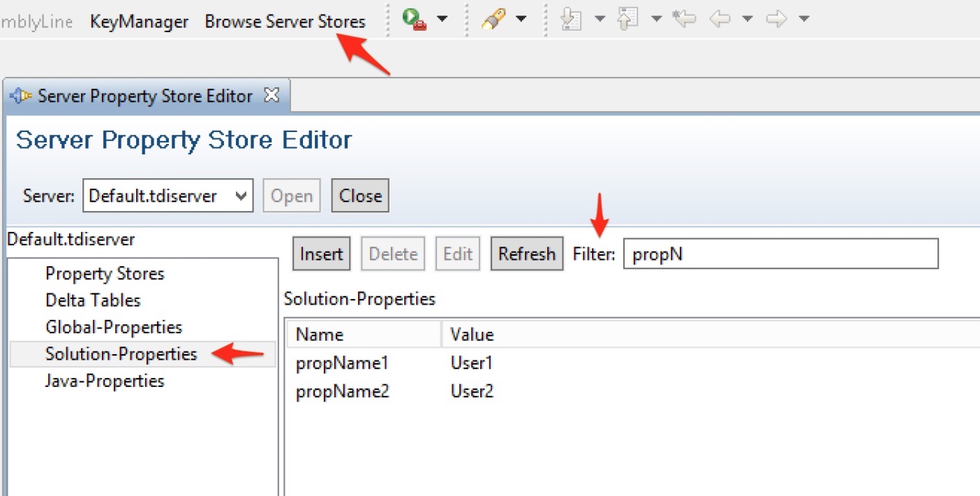Click the Back navigation arrow icon
This screenshot has width=980, height=496.
pyautogui.click(x=720, y=19)
